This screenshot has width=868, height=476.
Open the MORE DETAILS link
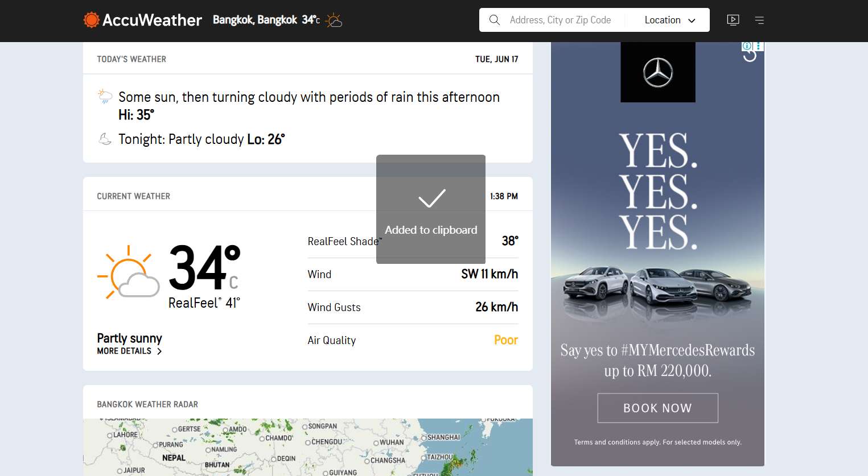click(129, 351)
